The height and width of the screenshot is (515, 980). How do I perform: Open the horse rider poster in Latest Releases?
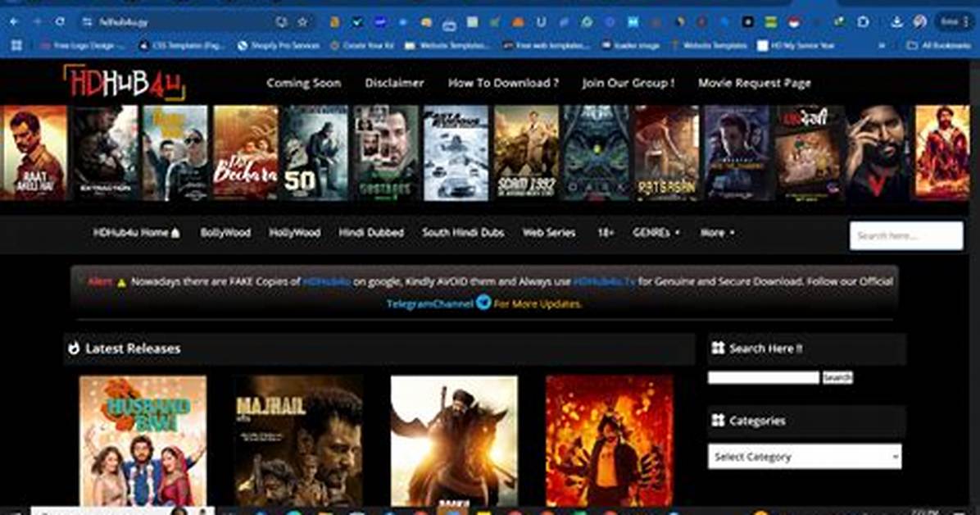click(x=455, y=440)
